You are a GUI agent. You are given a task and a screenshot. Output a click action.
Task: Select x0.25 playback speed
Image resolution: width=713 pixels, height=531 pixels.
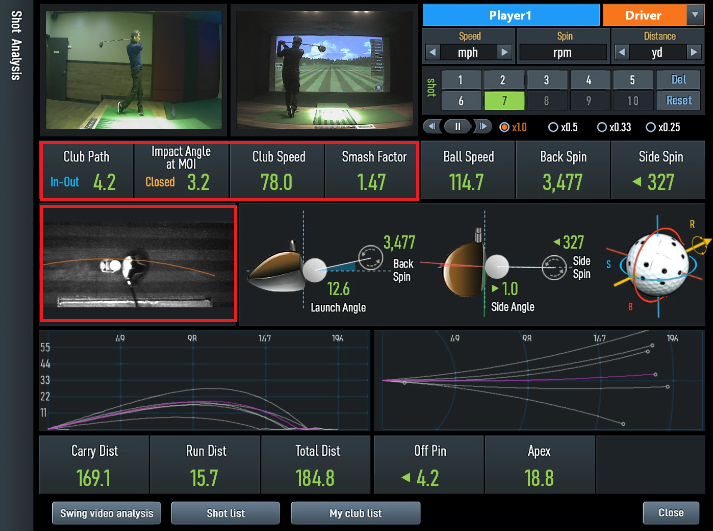651,127
